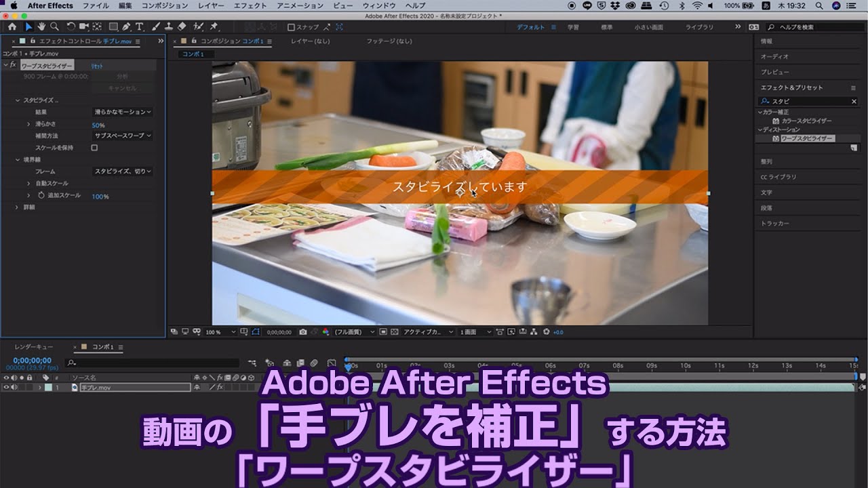Open the composition mini-flowchart icon in timeline
Image resolution: width=868 pixels, height=488 pixels.
252,363
